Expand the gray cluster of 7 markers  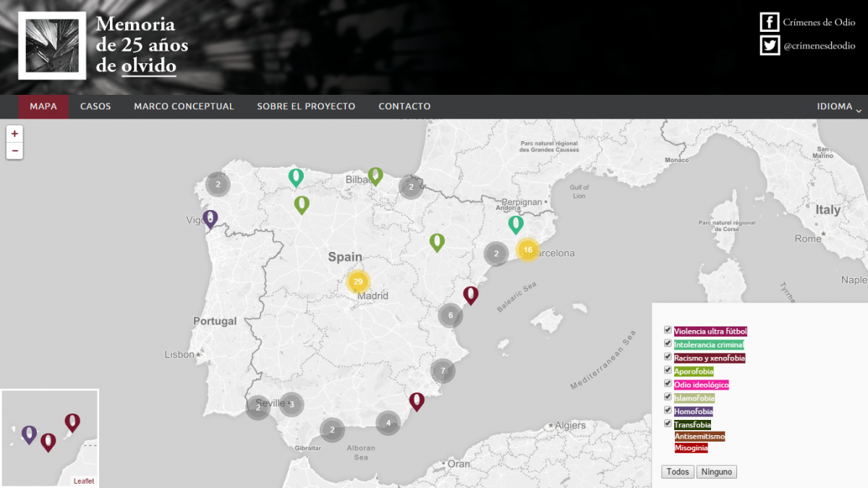point(443,371)
